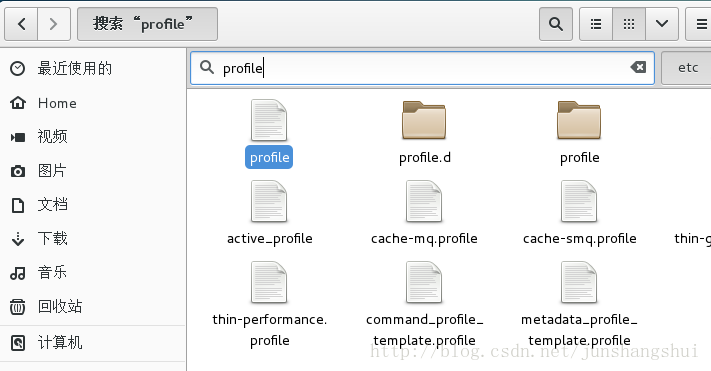Click the profile.d name label
This screenshot has height=371, width=711.
425,157
